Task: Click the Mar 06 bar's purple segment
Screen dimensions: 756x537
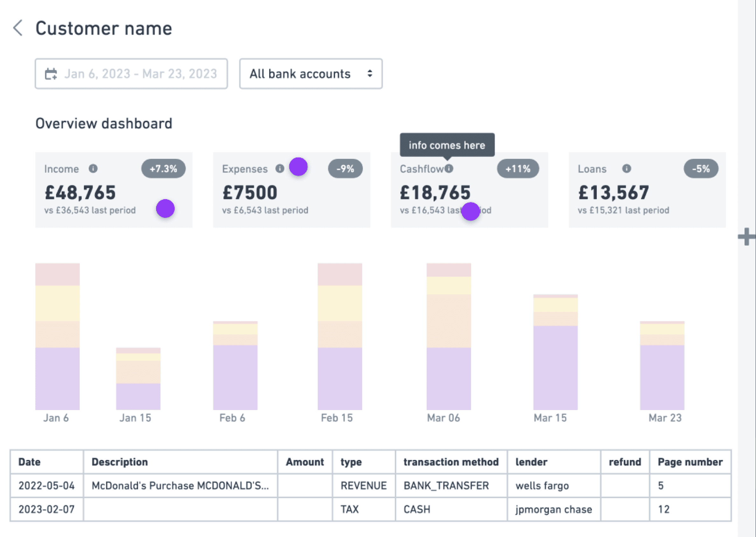Action: [448, 378]
